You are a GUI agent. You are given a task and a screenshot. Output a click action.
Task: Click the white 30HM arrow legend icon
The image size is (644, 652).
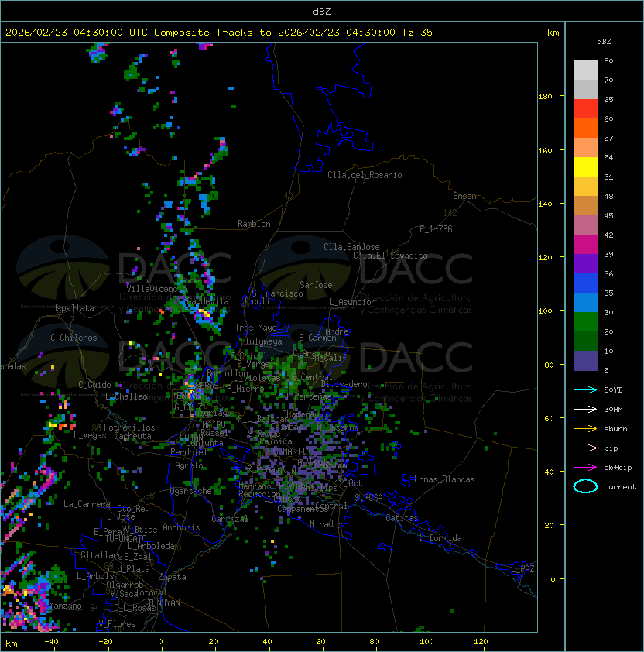[x=585, y=409]
